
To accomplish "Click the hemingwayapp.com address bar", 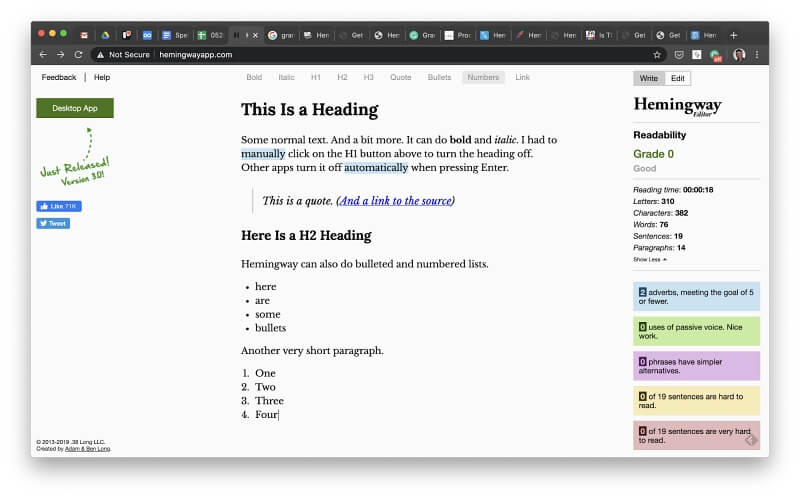I will 195,55.
